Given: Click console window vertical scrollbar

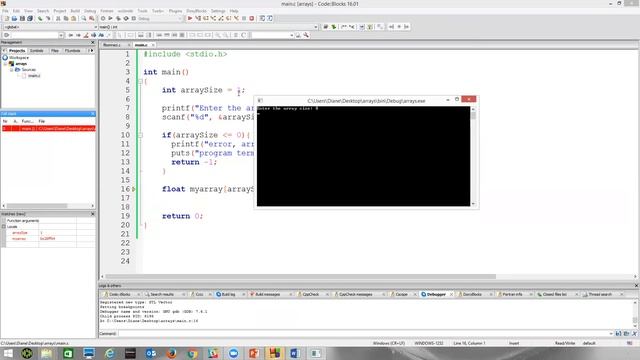Looking at the screenshot, I should [473, 157].
